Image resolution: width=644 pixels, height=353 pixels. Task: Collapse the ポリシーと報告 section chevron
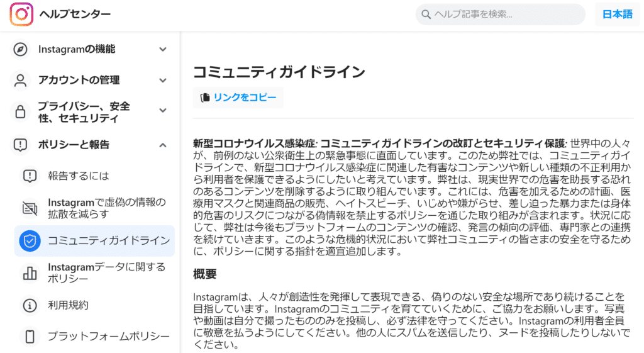pyautogui.click(x=163, y=145)
